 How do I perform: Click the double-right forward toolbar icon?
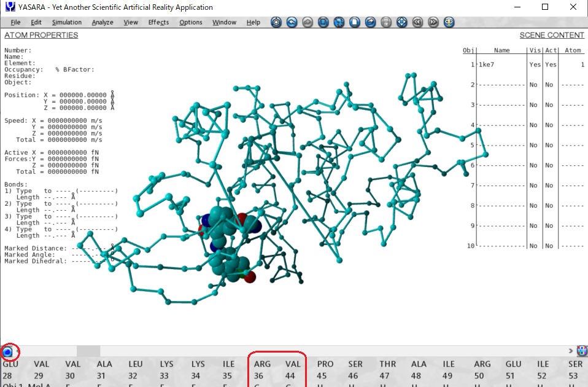(x=434, y=22)
